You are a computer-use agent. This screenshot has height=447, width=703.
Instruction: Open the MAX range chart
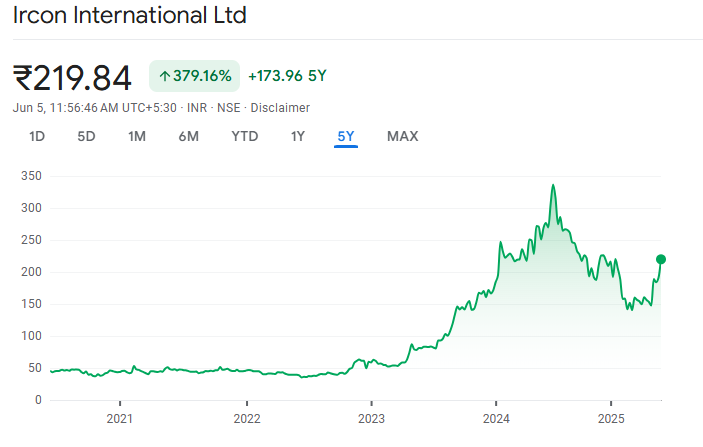[x=402, y=136]
